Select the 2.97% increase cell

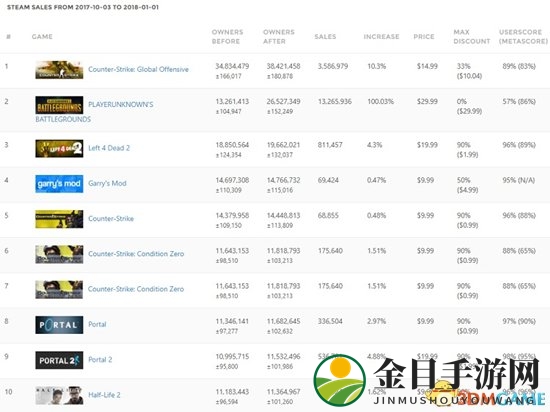(x=376, y=321)
